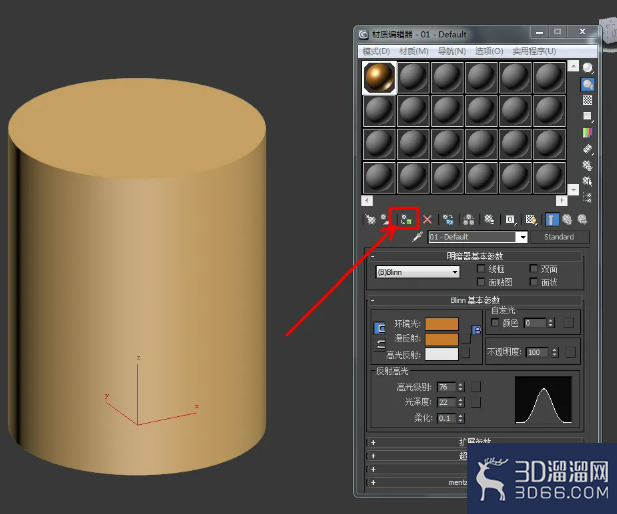
Task: Click Go to Parent icon
Action: [567, 219]
